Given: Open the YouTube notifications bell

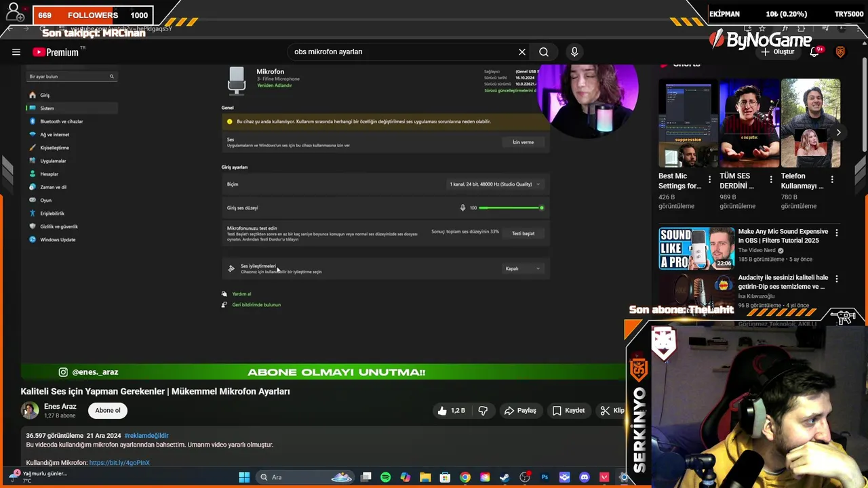Looking at the screenshot, I should [x=815, y=52].
